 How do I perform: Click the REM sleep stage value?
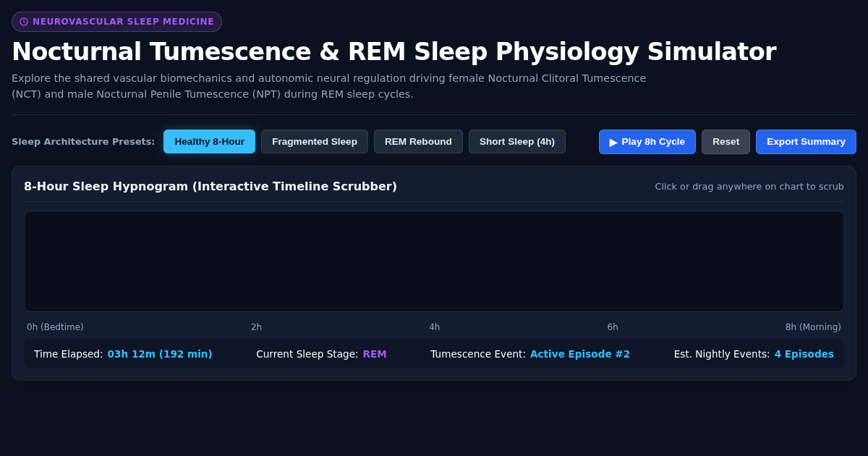point(375,354)
